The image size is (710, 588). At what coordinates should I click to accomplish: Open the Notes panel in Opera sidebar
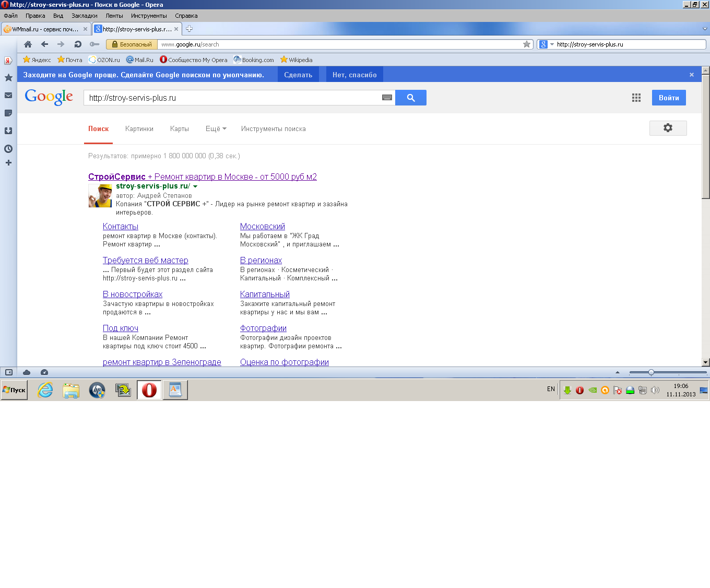pos(8,113)
